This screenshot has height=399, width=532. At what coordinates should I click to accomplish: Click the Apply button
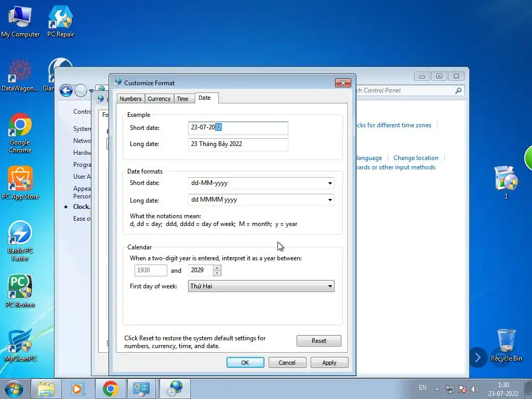point(329,362)
